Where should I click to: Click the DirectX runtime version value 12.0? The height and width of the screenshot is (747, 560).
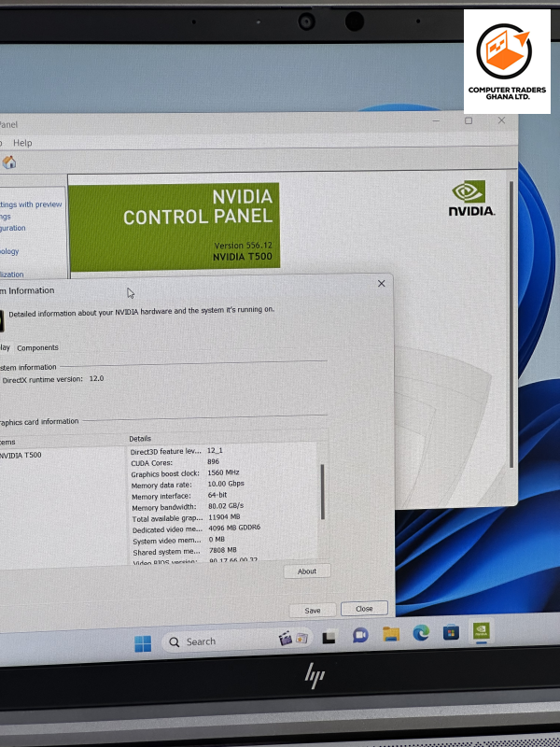(97, 378)
